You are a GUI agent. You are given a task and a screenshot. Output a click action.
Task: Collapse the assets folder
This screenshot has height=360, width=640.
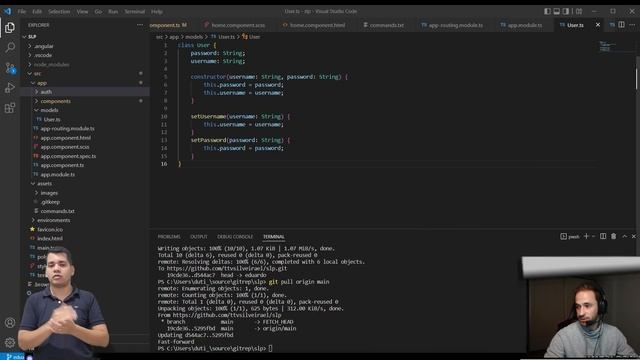tap(85, 184)
